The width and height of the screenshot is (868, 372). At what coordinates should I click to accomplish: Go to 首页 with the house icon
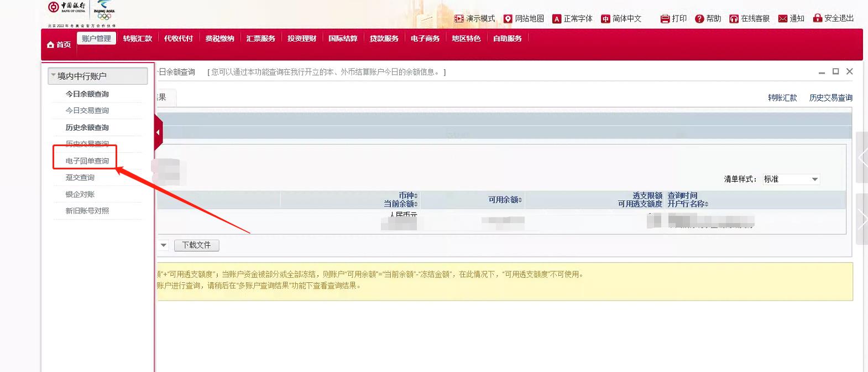51,45
